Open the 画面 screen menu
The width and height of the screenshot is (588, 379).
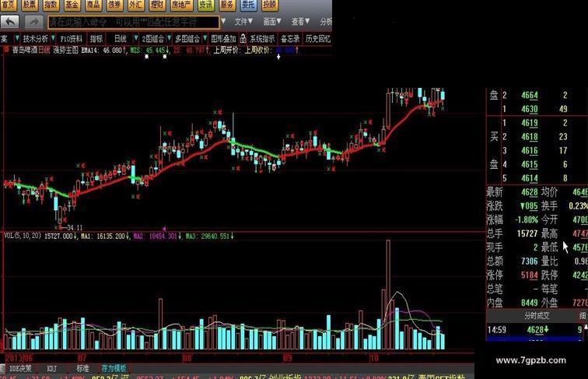[x=272, y=22]
